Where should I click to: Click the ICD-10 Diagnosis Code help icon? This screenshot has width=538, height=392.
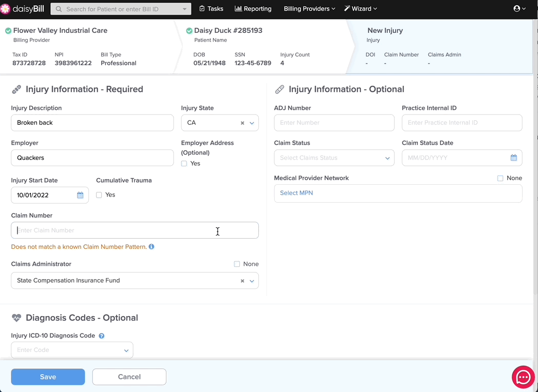click(102, 336)
